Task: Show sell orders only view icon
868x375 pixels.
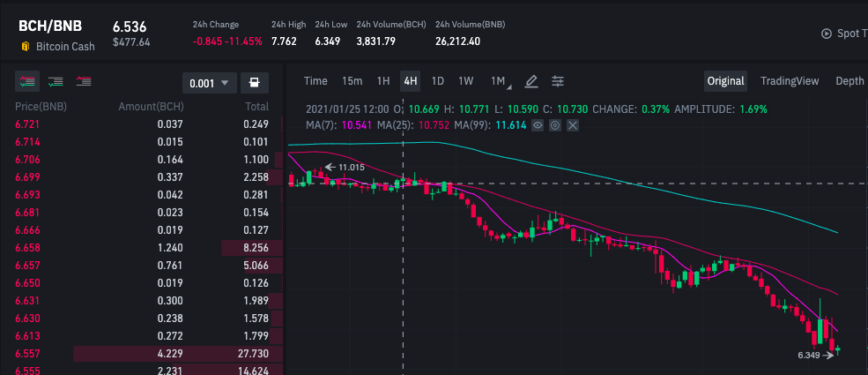Action: pyautogui.click(x=84, y=82)
